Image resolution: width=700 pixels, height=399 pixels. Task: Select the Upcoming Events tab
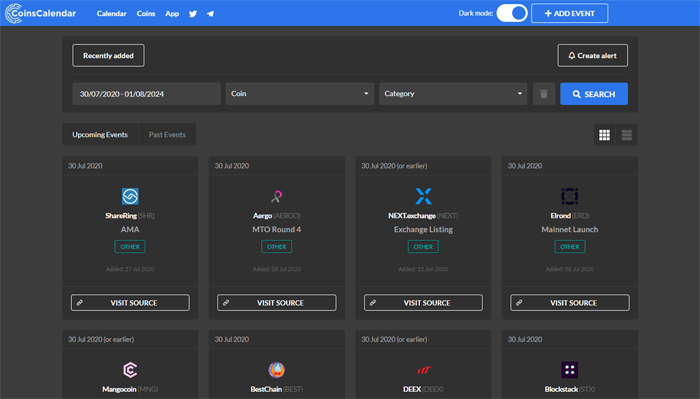(100, 134)
